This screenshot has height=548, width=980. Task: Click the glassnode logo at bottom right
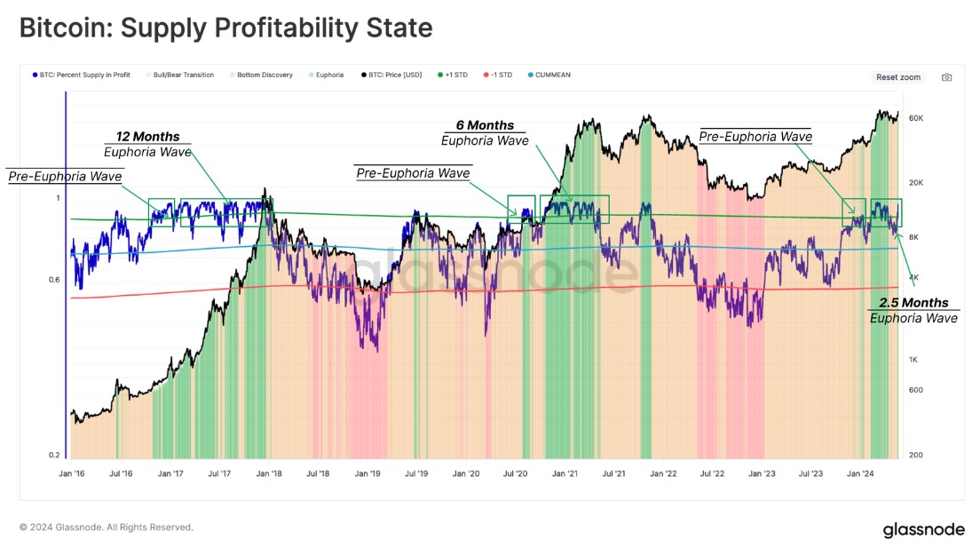[x=923, y=530]
